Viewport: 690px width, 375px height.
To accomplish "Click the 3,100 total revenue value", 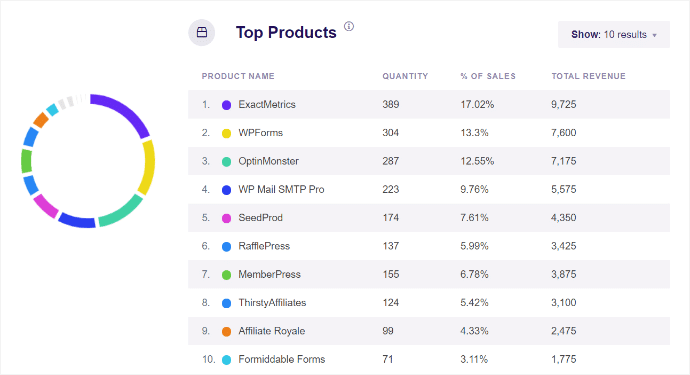I will [564, 303].
